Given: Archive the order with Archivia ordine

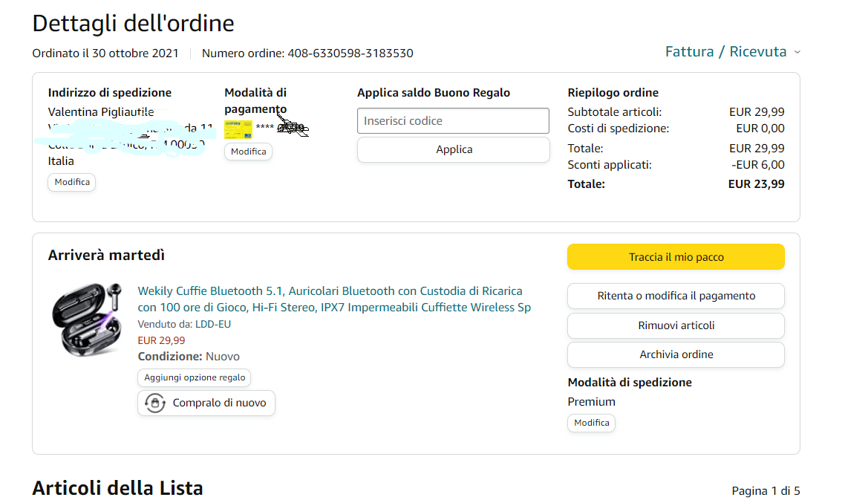Looking at the screenshot, I should tap(676, 354).
